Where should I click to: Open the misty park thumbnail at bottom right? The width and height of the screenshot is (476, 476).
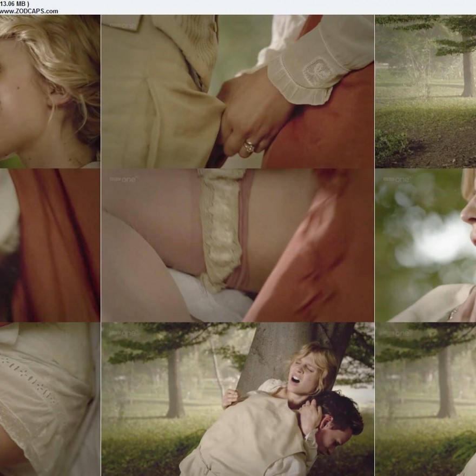tap(425, 399)
